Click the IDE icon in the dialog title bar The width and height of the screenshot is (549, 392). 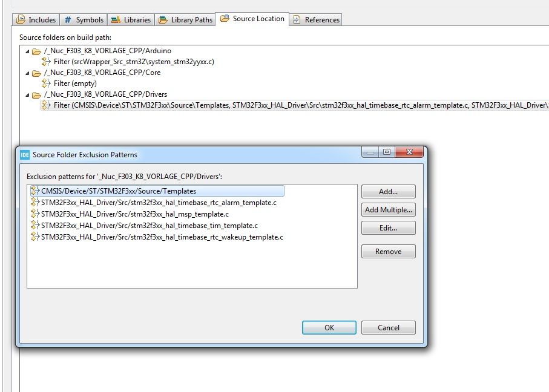click(x=23, y=154)
